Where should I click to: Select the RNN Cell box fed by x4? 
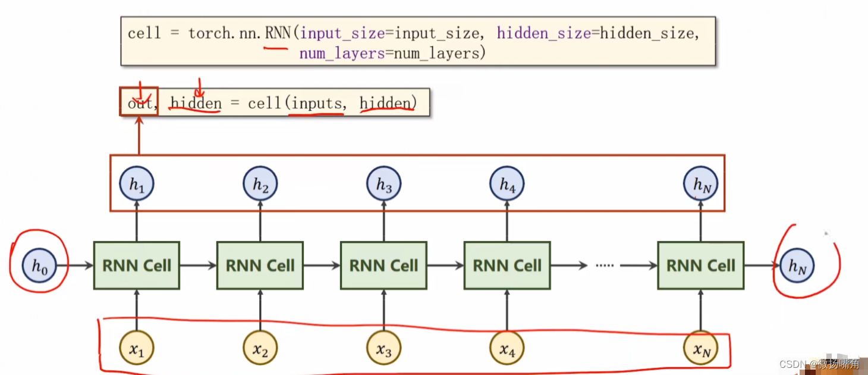507,265
